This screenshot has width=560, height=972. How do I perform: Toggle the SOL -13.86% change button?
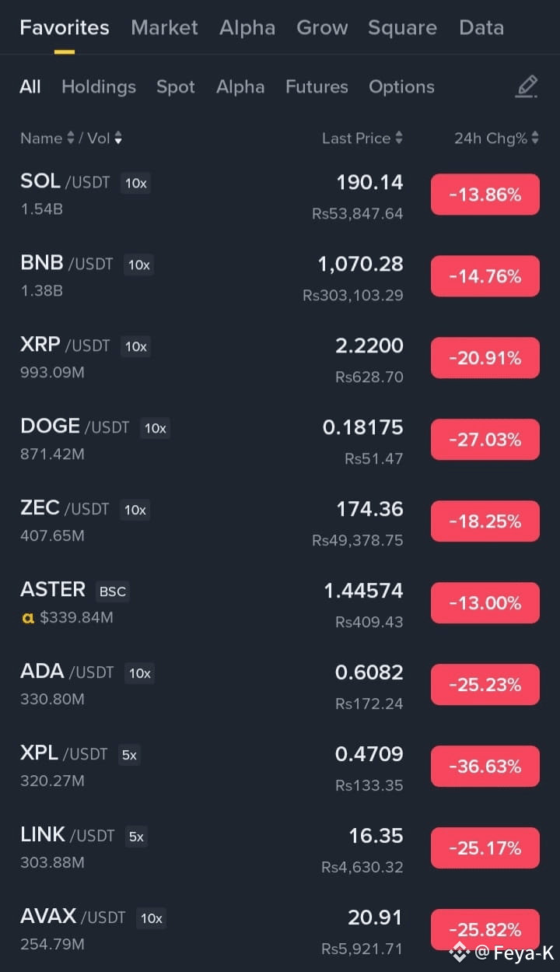pyautogui.click(x=485, y=195)
